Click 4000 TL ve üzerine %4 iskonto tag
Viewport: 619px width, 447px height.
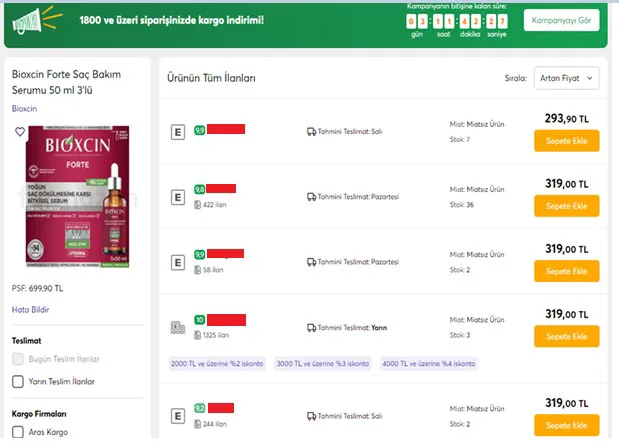click(x=429, y=364)
